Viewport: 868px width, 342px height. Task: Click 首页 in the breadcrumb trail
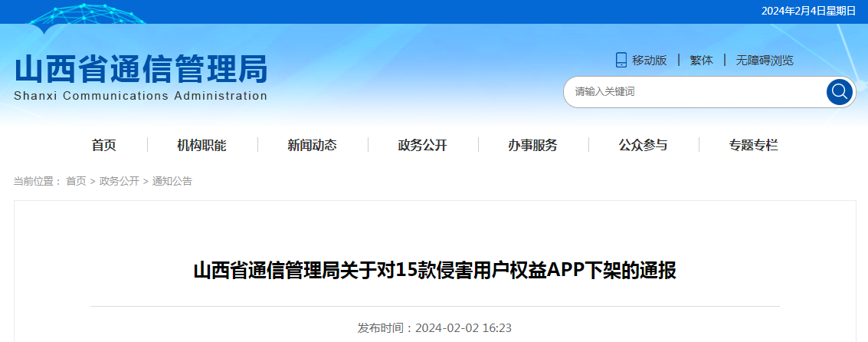77,181
